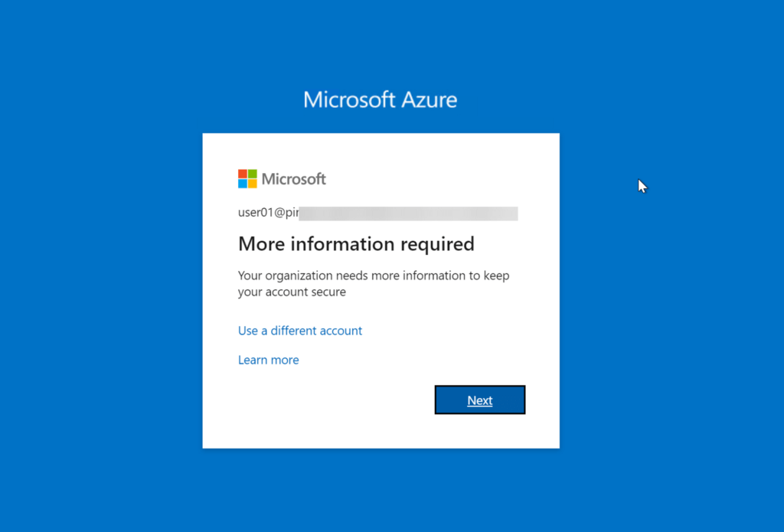
Task: Click the 'Your organization needs more information' message
Action: pos(374,283)
